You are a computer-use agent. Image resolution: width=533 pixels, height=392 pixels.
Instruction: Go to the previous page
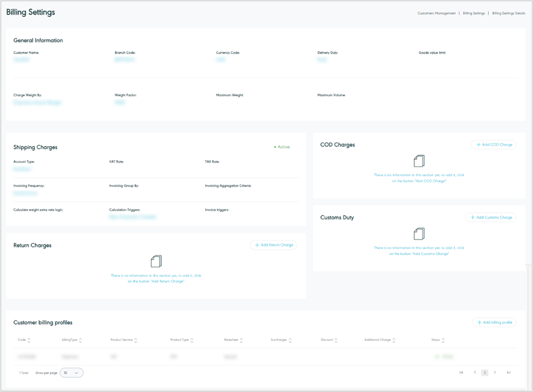click(x=475, y=373)
